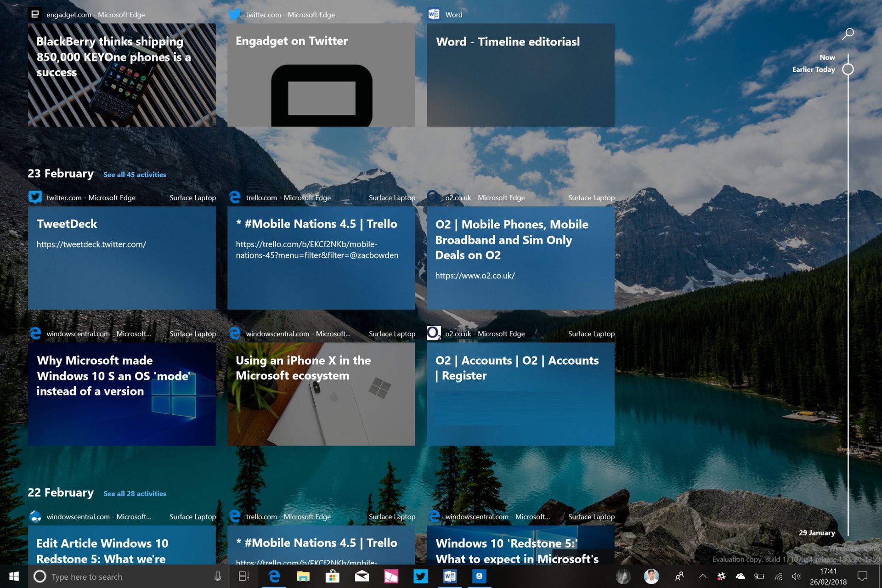This screenshot has width=882, height=588.
Task: Open File Explorer from the taskbar
Action: (302, 577)
